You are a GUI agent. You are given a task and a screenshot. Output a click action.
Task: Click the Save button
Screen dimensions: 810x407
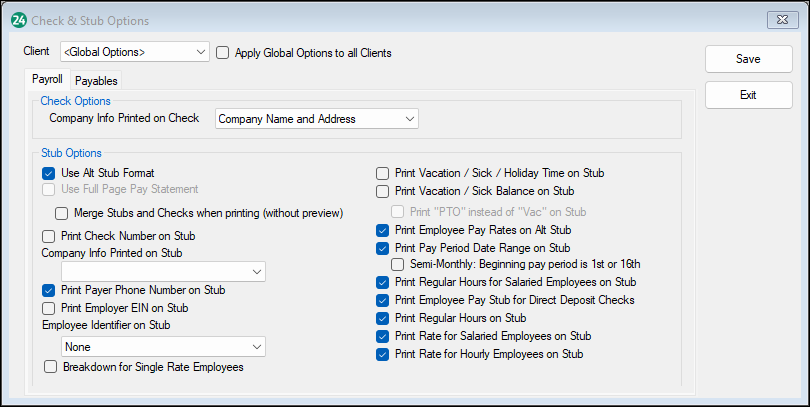click(x=749, y=59)
